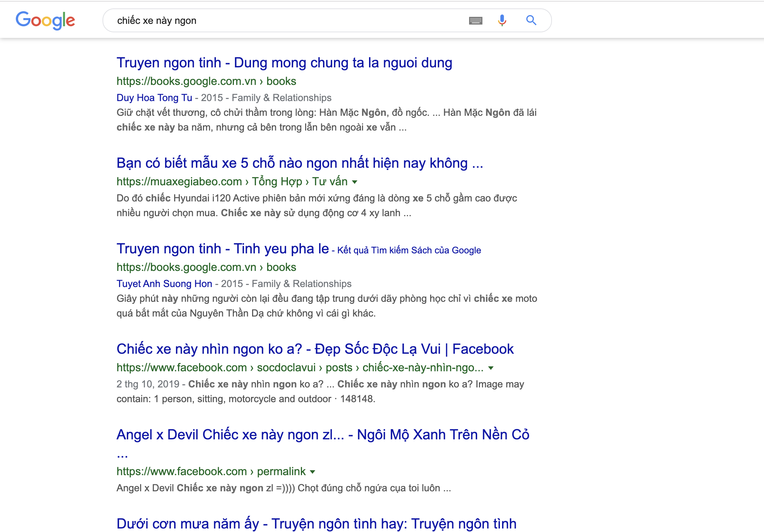Expand dropdown arrow beside facebook socdoclavui URL
Viewport: 764px width, 532px height.
point(491,368)
